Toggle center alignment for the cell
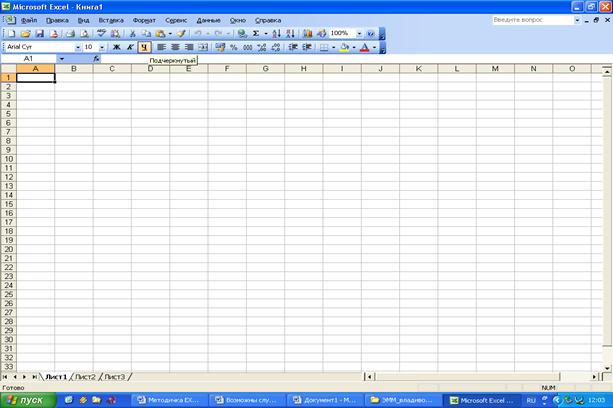Image resolution: width=613 pixels, height=408 pixels. click(x=175, y=47)
